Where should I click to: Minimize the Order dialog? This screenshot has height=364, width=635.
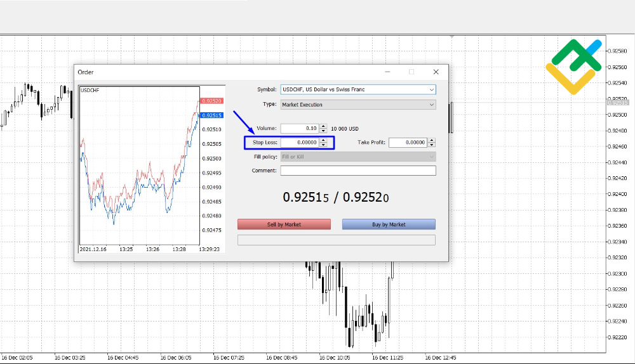tap(387, 72)
